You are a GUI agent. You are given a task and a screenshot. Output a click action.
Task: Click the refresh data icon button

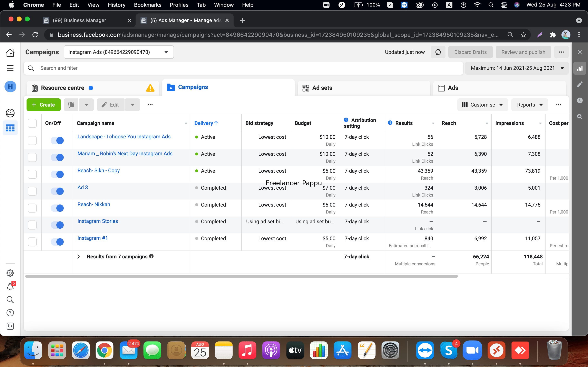(x=438, y=52)
